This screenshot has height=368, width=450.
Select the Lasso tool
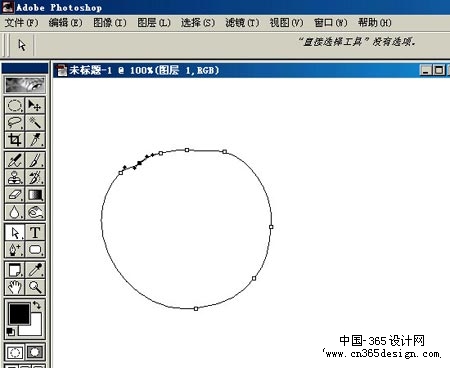(x=14, y=123)
